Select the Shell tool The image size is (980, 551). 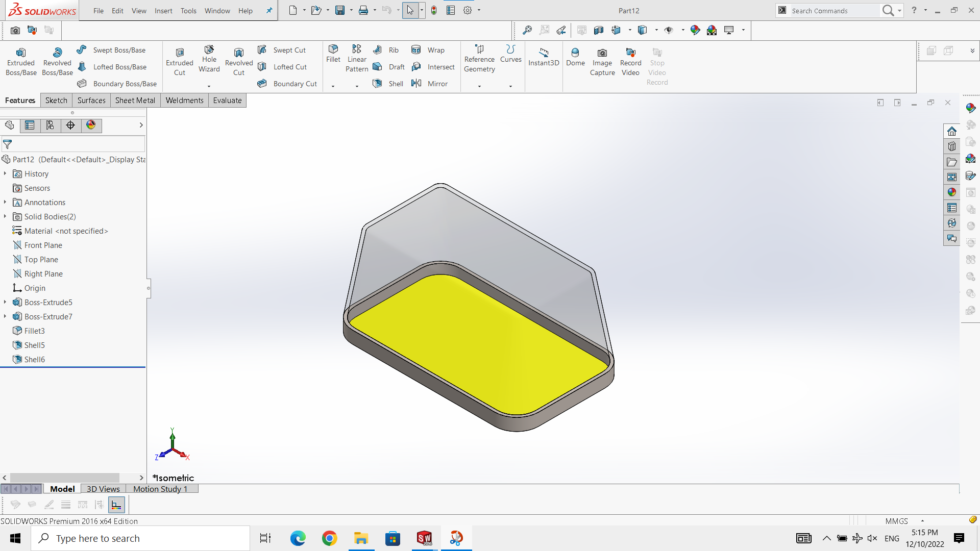[x=388, y=84]
